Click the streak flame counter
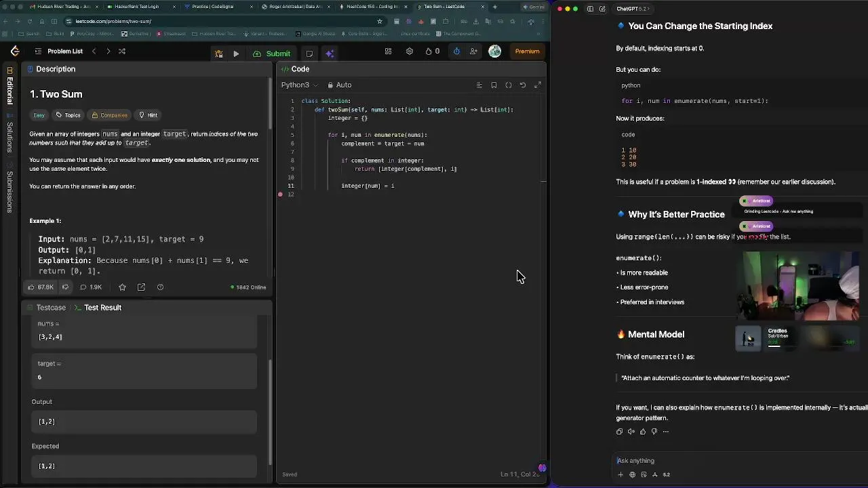The height and width of the screenshot is (488, 868). pos(433,52)
